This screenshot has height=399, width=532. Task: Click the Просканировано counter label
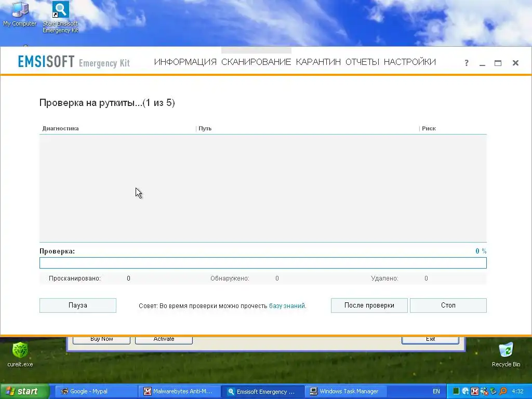(75, 278)
